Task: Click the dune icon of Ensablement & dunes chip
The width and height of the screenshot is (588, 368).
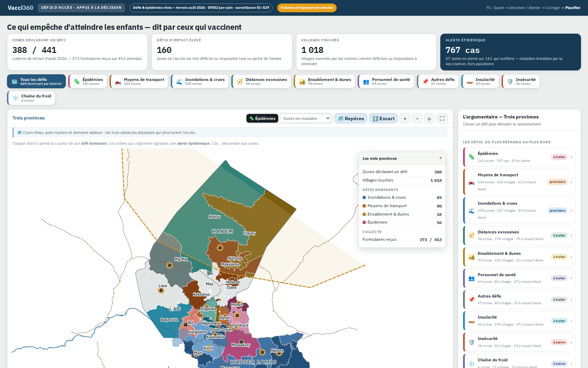Action: coord(302,82)
